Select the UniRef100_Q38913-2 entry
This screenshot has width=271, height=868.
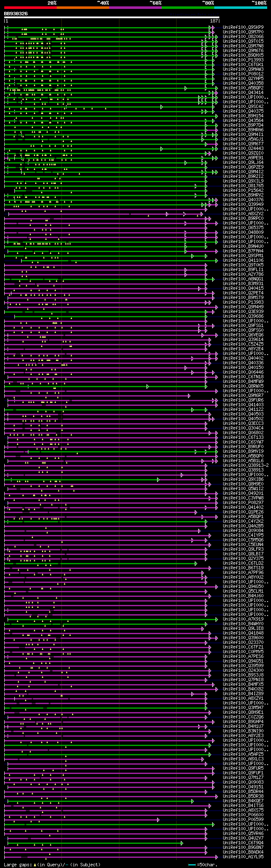tap(246, 465)
